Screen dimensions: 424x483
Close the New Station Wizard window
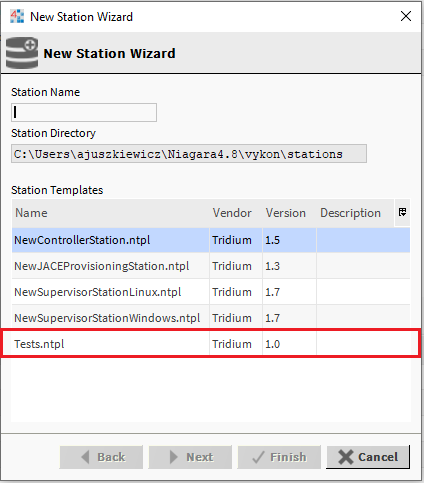click(x=406, y=16)
